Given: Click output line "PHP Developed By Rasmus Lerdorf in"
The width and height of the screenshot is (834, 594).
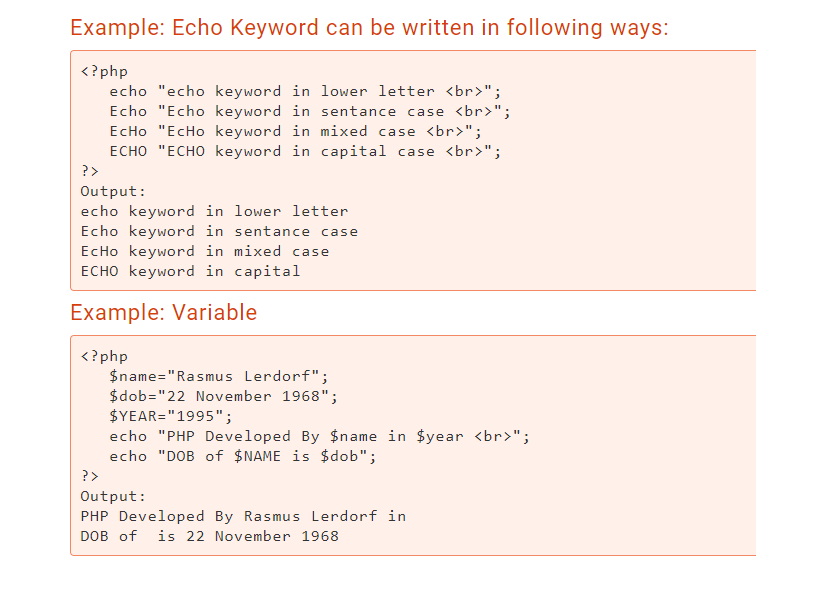Looking at the screenshot, I should click(x=243, y=516).
